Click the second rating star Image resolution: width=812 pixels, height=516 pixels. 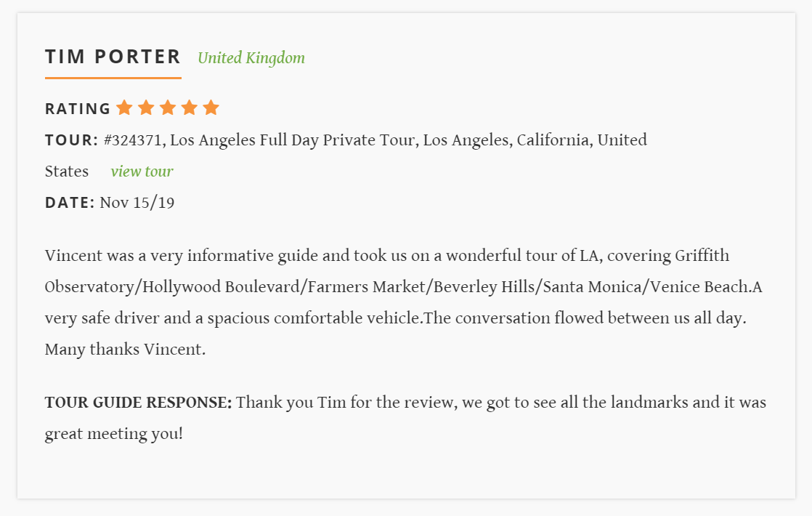(146, 108)
